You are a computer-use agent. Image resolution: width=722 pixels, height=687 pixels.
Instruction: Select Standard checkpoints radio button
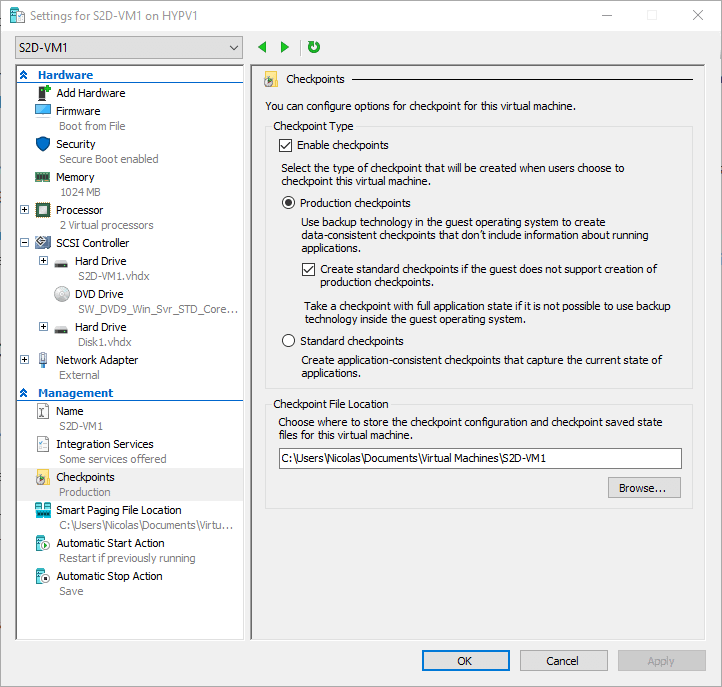click(288, 341)
